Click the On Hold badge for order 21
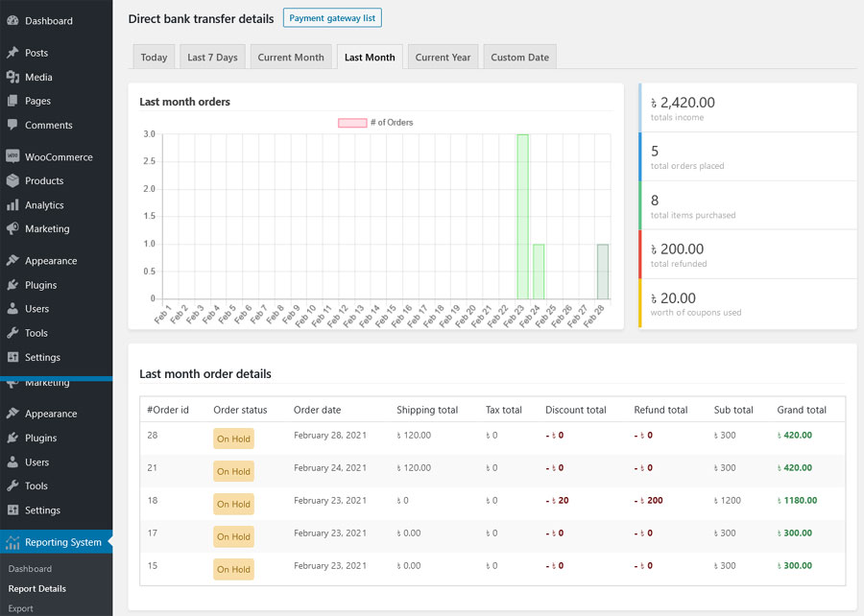 pos(233,471)
